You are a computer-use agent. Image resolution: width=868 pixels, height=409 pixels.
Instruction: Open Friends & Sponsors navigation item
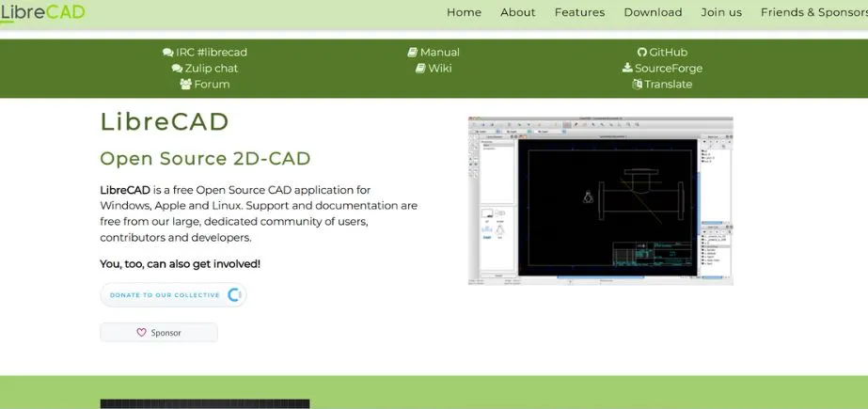click(x=814, y=12)
